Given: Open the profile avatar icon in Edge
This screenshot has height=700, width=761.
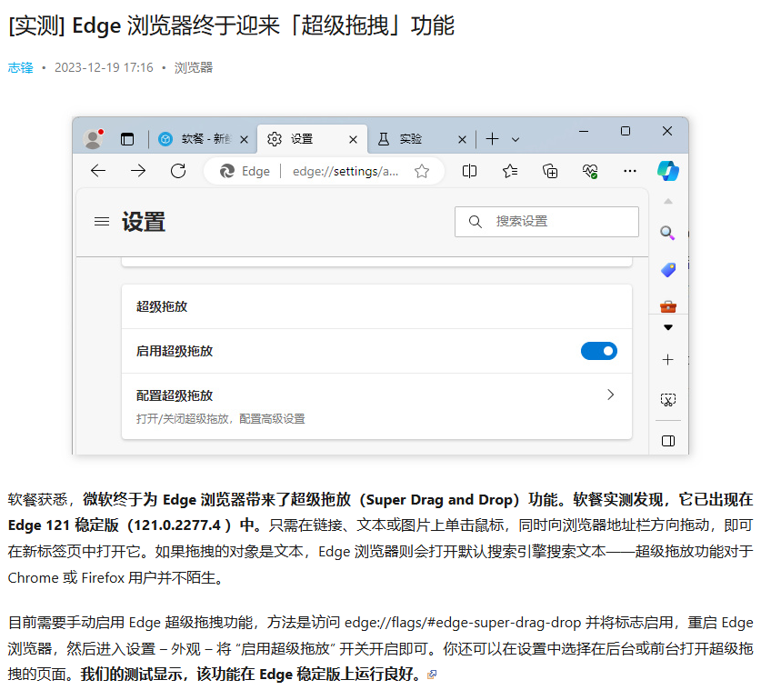Looking at the screenshot, I should coord(93,139).
